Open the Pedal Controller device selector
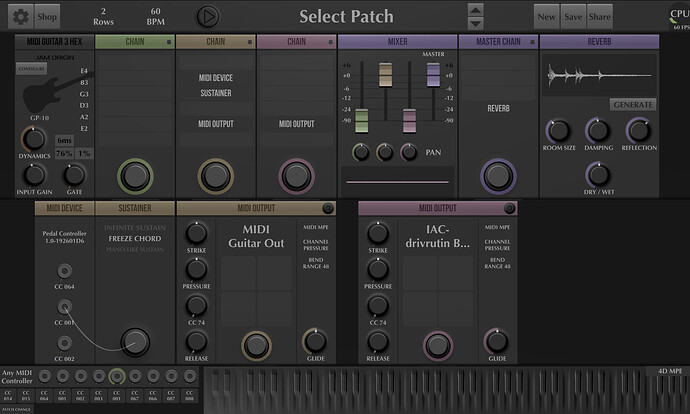This screenshot has width=690, height=414. [64, 237]
